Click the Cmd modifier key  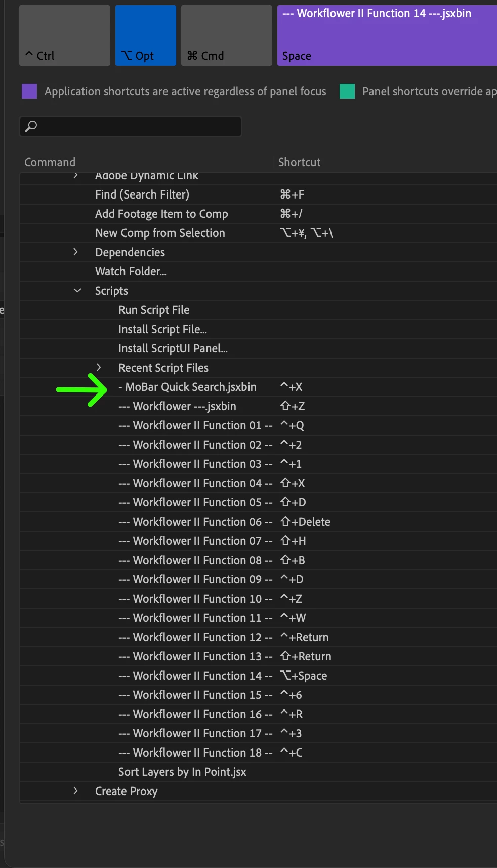[x=227, y=35]
